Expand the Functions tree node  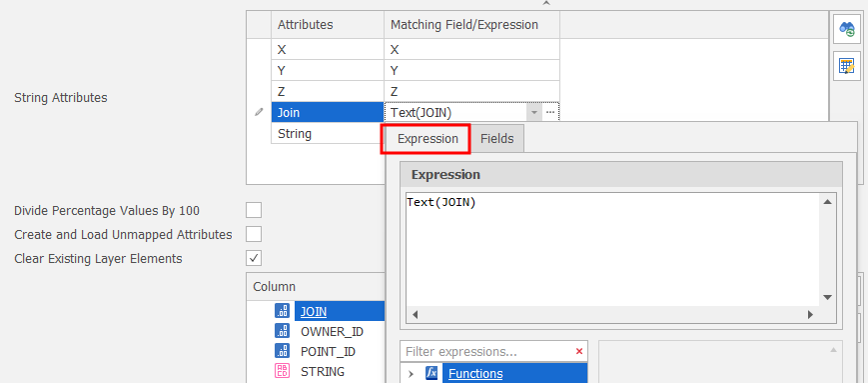tap(411, 374)
